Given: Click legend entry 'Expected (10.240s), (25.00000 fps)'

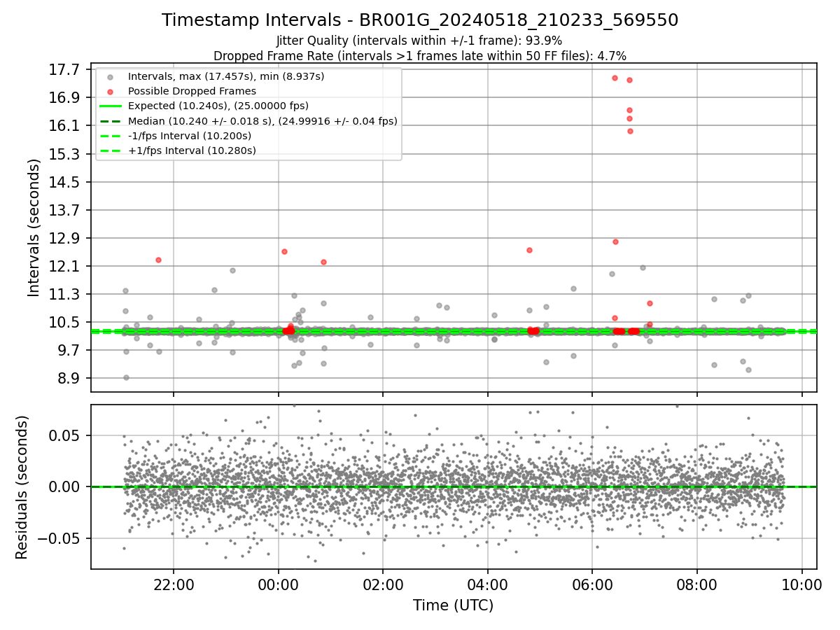Looking at the screenshot, I should 218,106.
